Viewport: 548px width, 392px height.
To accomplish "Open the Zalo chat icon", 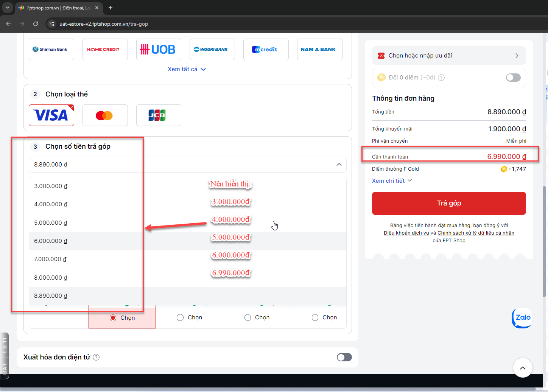I will point(523,318).
